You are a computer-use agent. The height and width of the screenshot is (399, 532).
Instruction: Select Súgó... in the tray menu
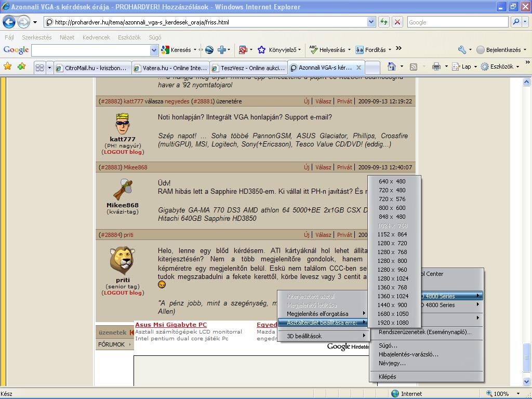click(426, 345)
